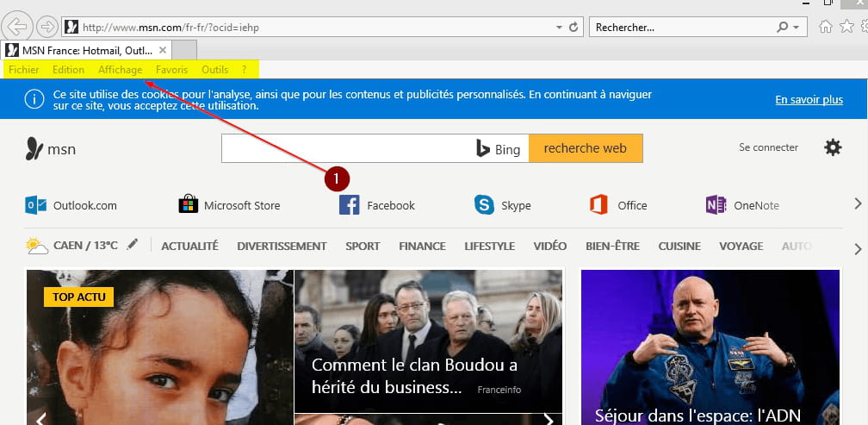The width and height of the screenshot is (868, 425).
Task: Click the Favorites star icon
Action: [x=846, y=27]
